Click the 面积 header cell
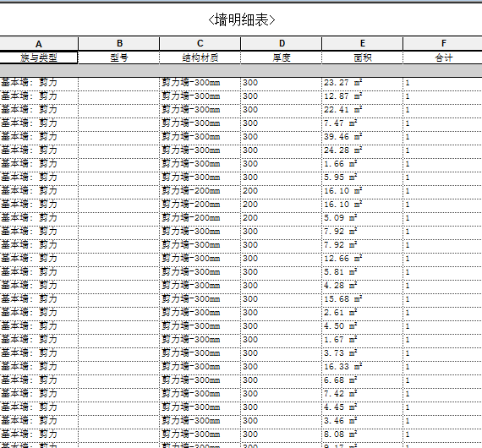This screenshot has width=482, height=448. coord(363,57)
